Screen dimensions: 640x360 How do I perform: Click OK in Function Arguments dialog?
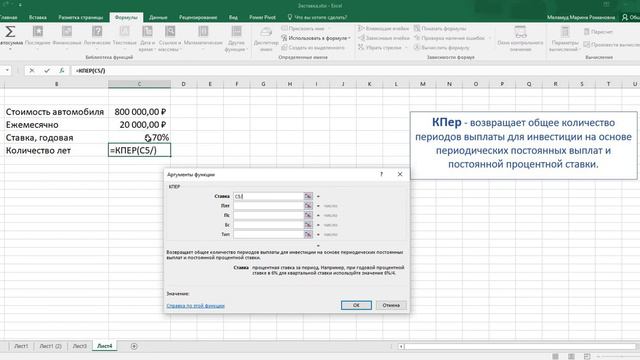356,305
